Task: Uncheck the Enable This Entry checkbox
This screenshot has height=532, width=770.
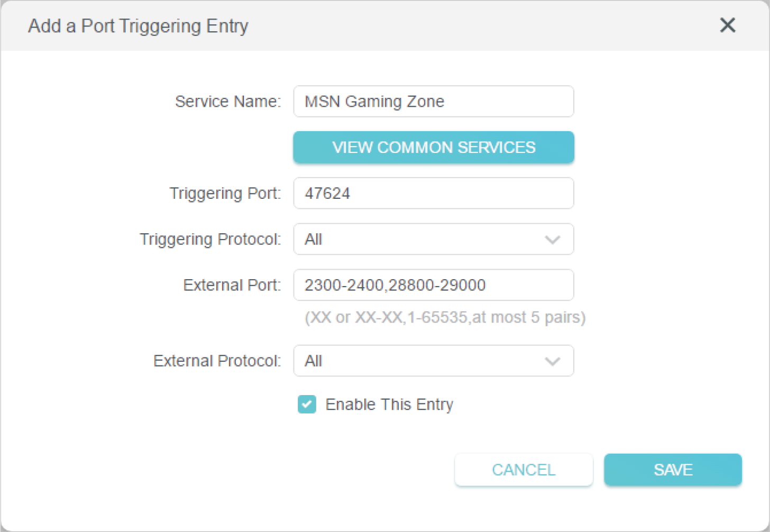Action: click(x=307, y=405)
